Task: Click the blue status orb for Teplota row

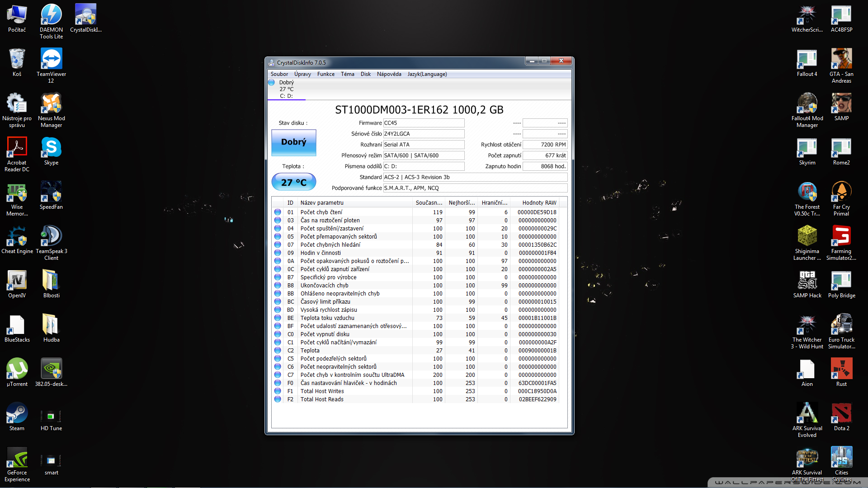Action: [x=278, y=350]
